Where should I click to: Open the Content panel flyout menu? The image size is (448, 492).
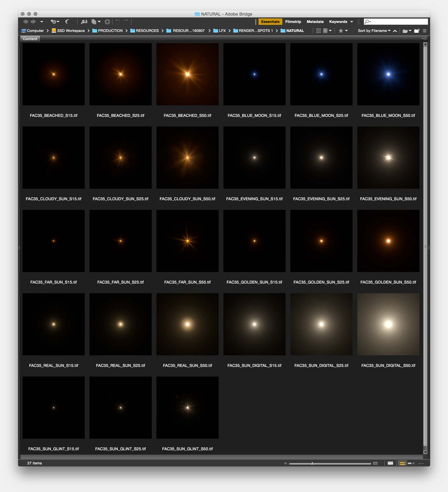click(424, 39)
